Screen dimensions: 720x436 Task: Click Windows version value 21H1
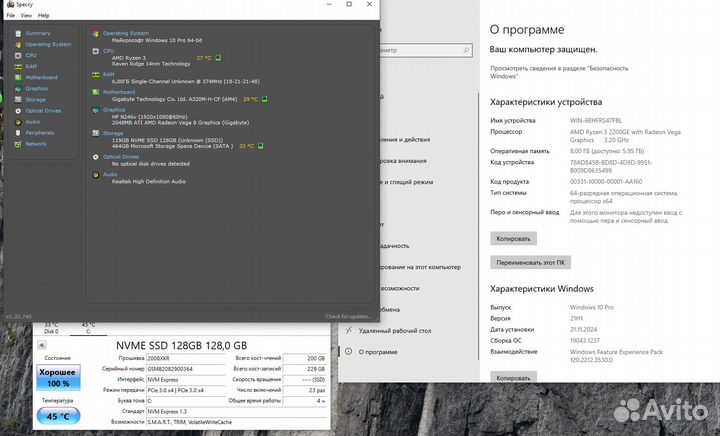coord(576,319)
